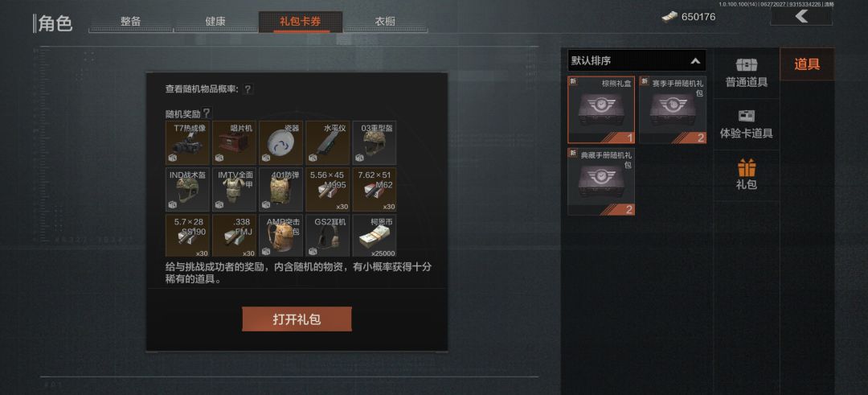Select the 典藏手册随机礼包 thumbnail
The height and width of the screenshot is (395, 868).
601,181
